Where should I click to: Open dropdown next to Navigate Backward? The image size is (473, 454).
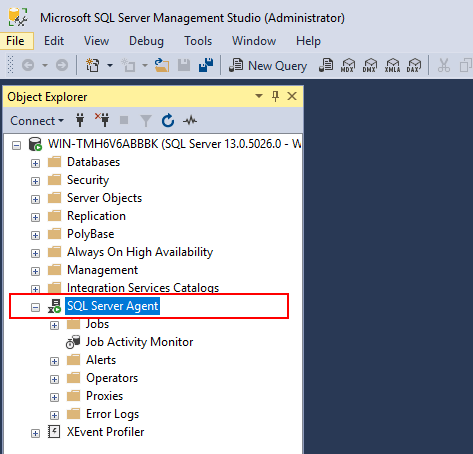coord(45,65)
